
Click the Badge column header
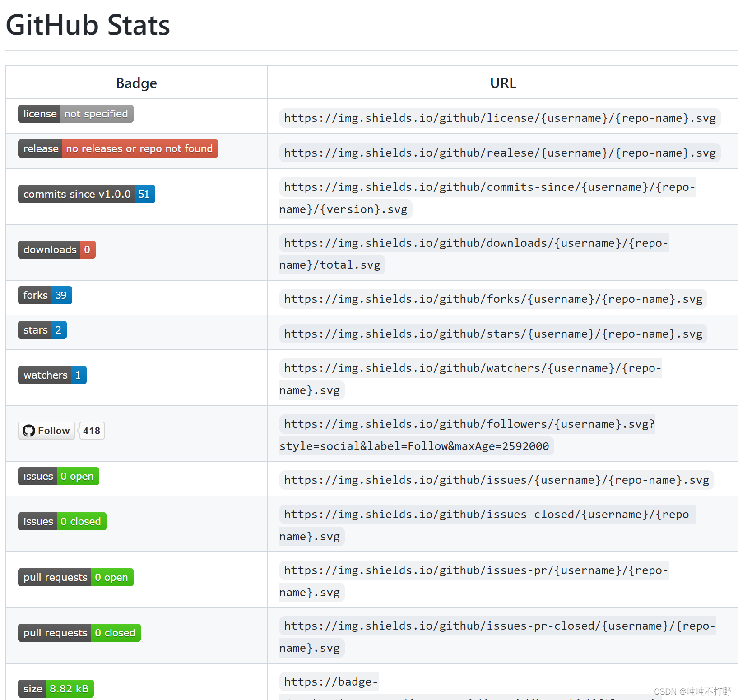pos(136,83)
